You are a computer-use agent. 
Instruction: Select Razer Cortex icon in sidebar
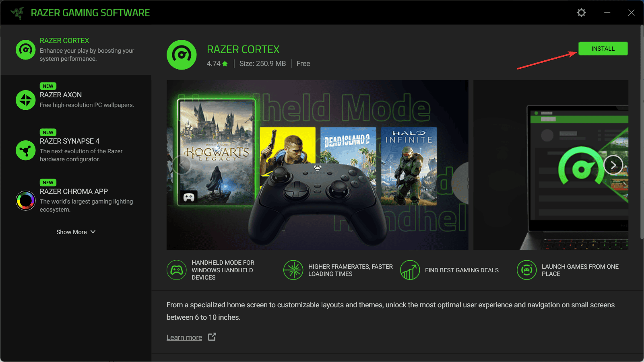[25, 49]
